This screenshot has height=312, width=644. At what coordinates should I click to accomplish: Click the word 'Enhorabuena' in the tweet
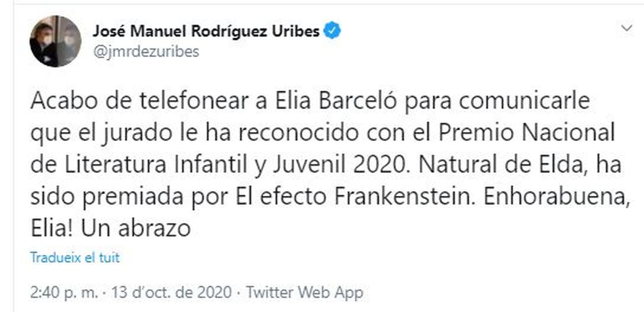click(556, 197)
